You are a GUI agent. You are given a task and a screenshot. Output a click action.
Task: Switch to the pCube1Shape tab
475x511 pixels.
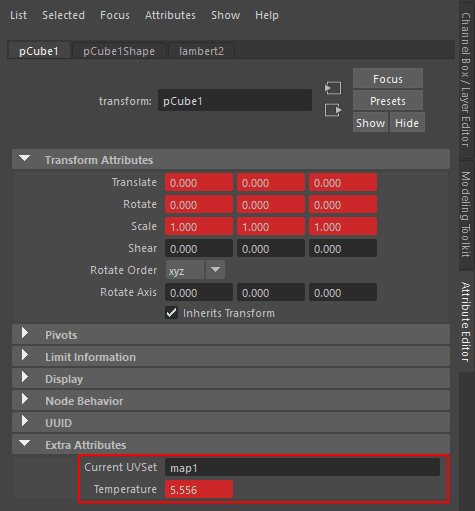point(119,51)
